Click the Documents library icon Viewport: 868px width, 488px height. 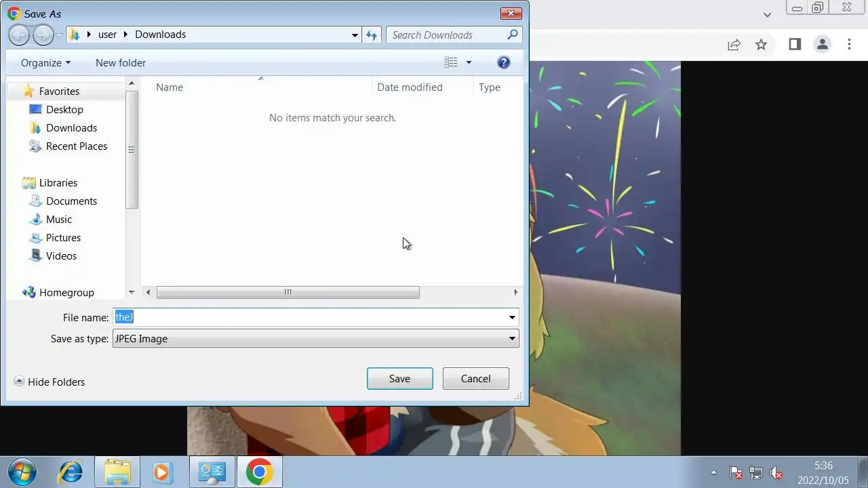tap(36, 201)
